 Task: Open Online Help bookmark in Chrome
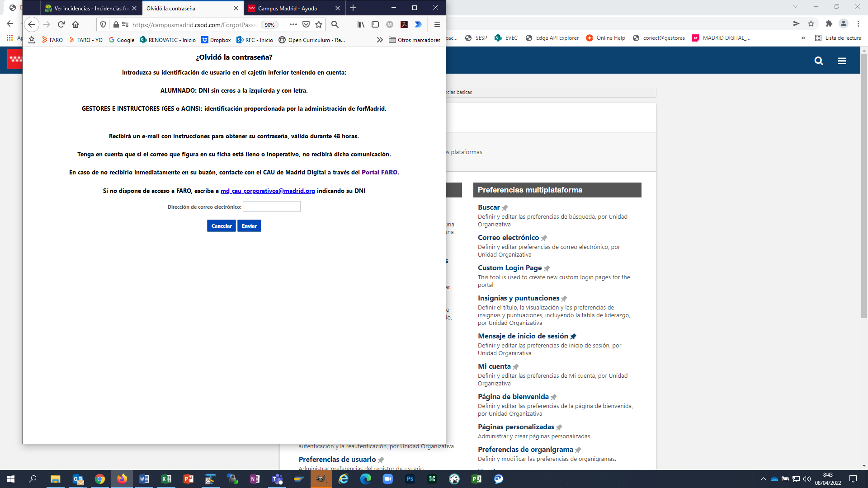tap(605, 38)
